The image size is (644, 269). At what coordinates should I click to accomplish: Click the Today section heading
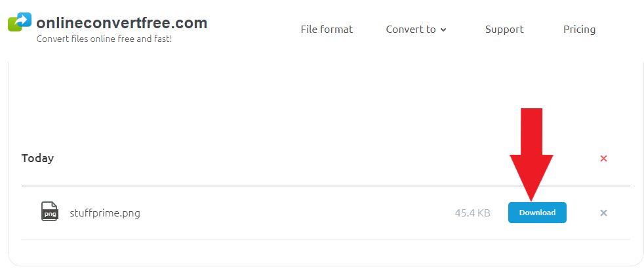37,158
